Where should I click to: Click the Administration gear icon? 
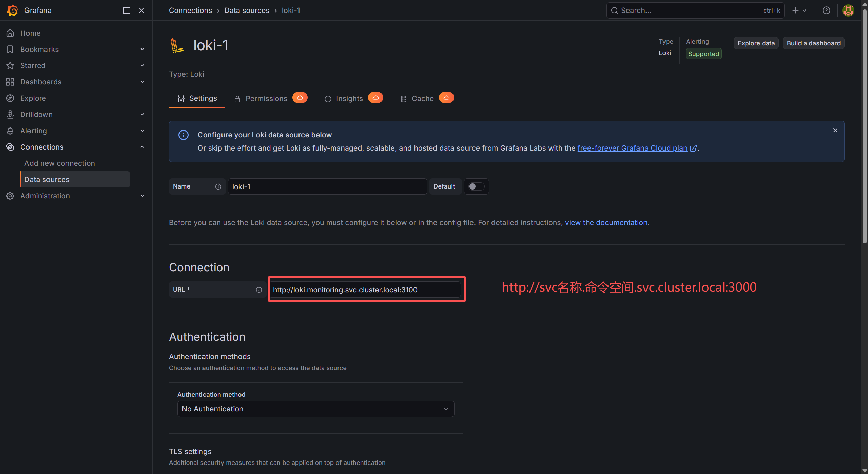point(10,196)
